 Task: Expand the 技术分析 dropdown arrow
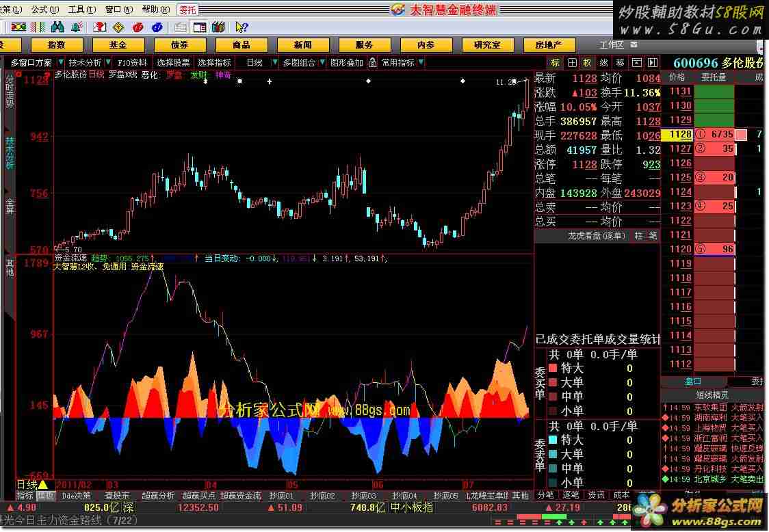pyautogui.click(x=108, y=63)
